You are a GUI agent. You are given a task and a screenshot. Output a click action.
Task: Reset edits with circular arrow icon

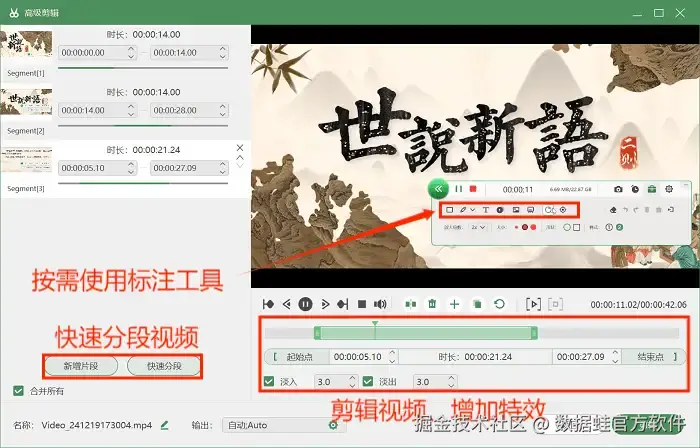[500, 304]
